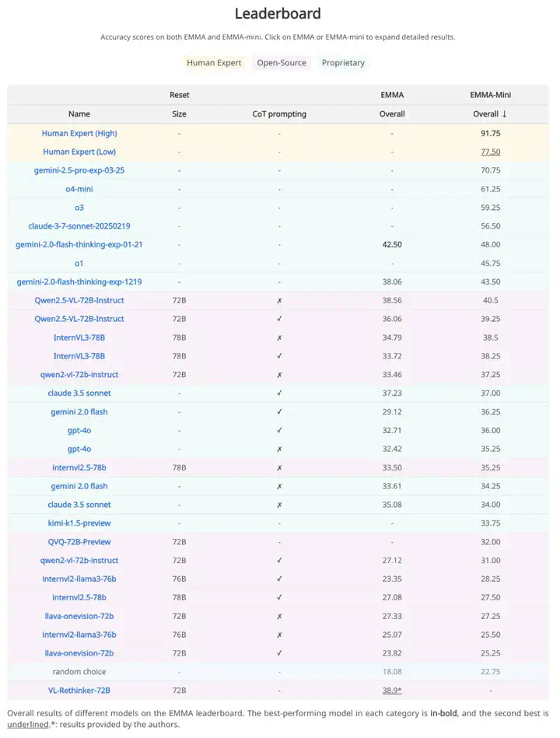Click the Leaderboard heading

point(278,14)
